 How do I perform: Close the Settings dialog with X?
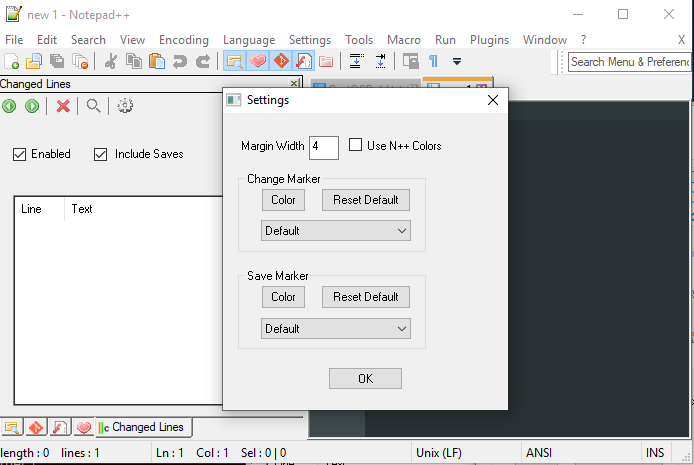[x=493, y=100]
